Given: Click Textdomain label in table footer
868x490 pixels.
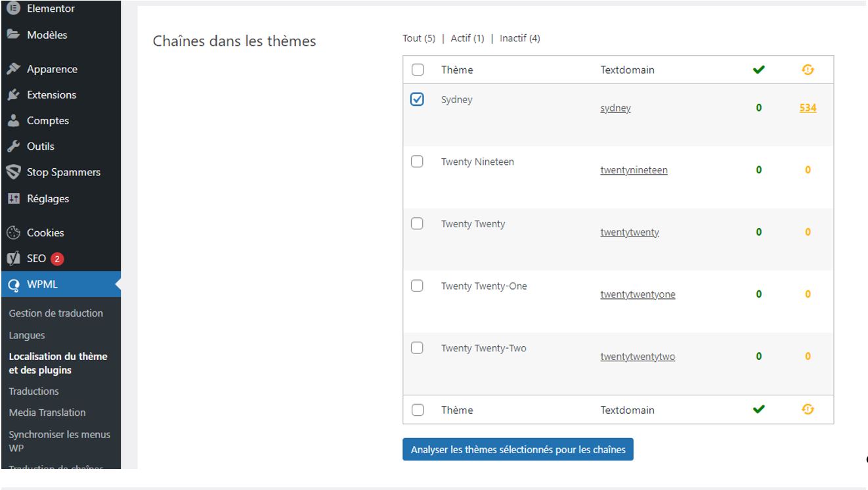Looking at the screenshot, I should [x=628, y=410].
